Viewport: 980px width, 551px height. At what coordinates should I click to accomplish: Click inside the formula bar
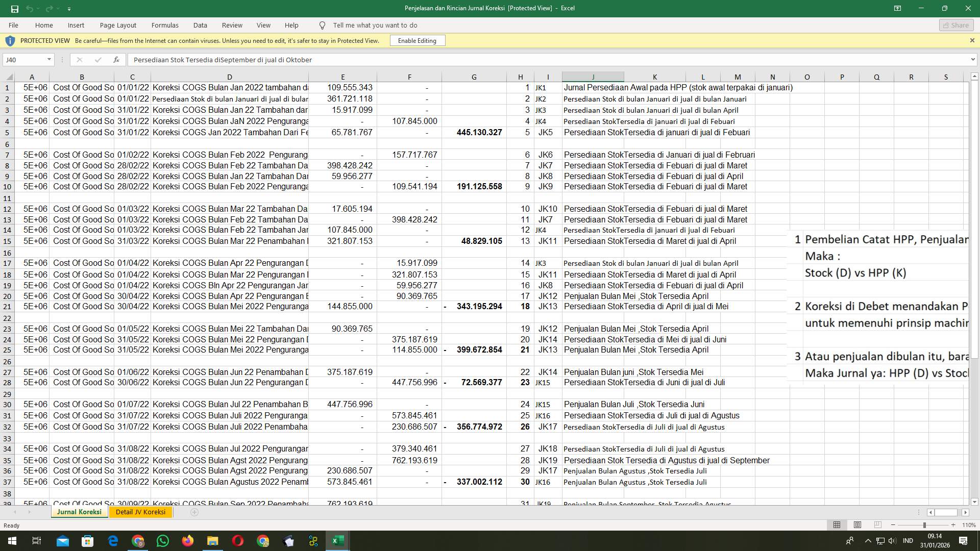[x=357, y=60]
